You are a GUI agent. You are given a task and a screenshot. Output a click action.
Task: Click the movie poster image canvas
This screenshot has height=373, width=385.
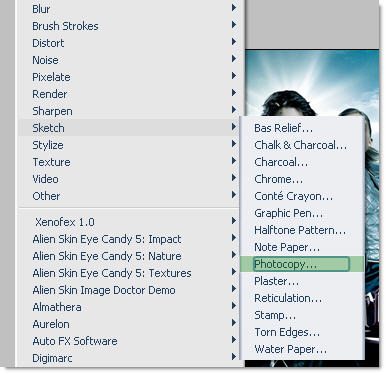[312, 83]
